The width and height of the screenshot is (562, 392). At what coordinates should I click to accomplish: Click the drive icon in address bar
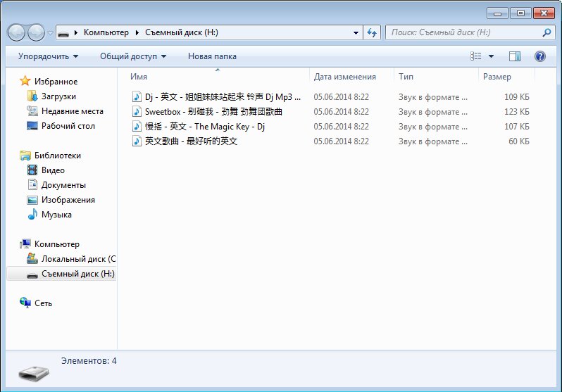(63, 33)
